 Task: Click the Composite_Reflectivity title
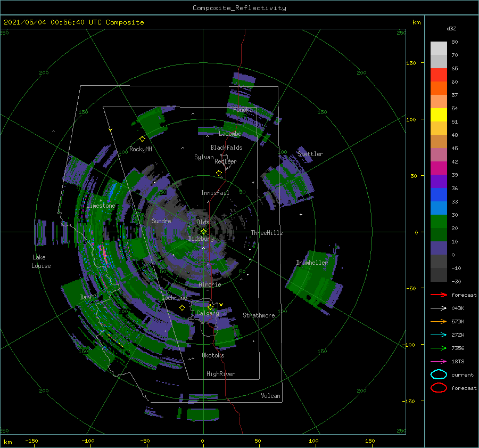click(x=239, y=8)
